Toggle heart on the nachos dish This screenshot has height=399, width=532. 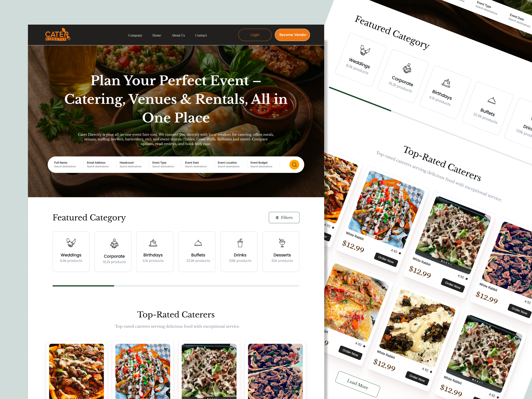166,349
